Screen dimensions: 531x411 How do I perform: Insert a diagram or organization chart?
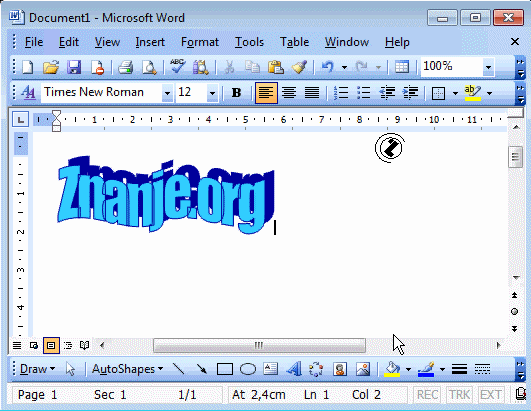point(316,369)
